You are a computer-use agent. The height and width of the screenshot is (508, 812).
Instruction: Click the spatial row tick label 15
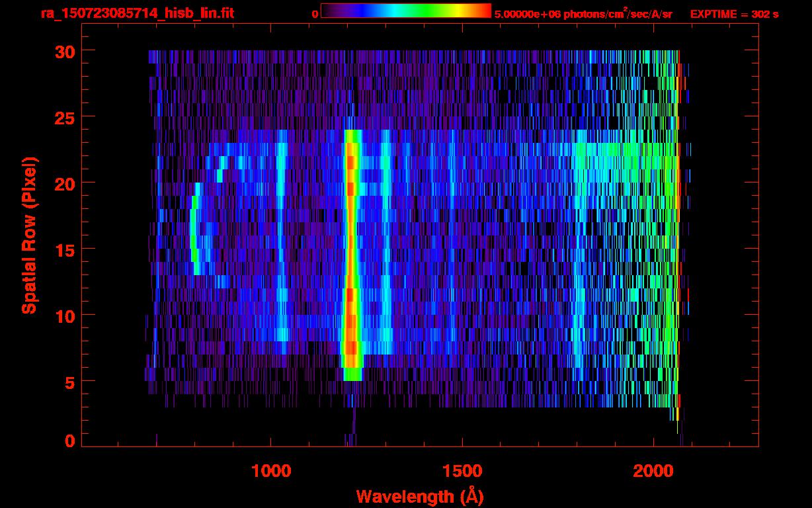click(65, 249)
